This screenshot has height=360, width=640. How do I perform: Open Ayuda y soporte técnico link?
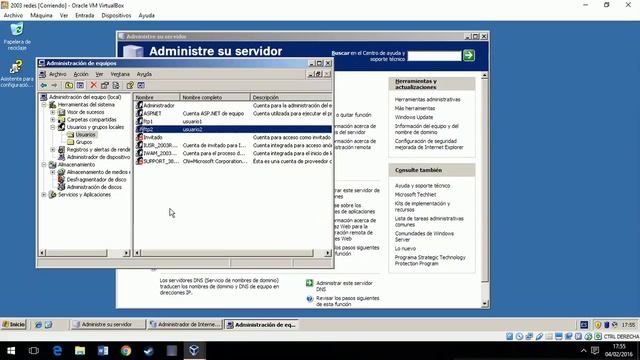(422, 186)
